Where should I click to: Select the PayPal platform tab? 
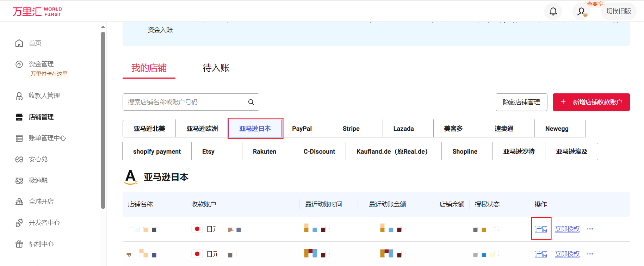[x=307, y=129]
